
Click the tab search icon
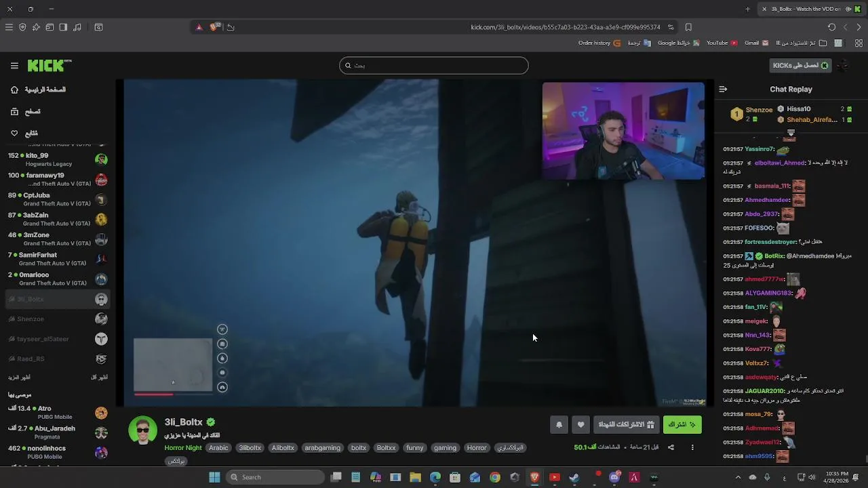pos(98,27)
